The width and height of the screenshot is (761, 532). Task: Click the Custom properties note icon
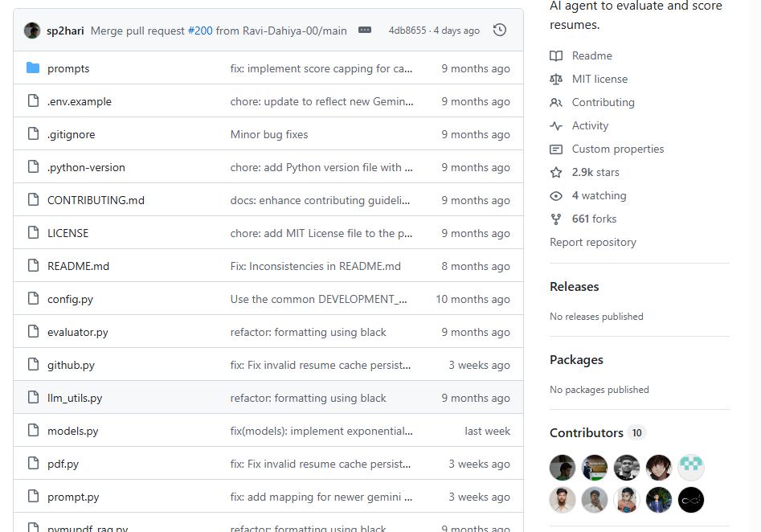pyautogui.click(x=556, y=149)
